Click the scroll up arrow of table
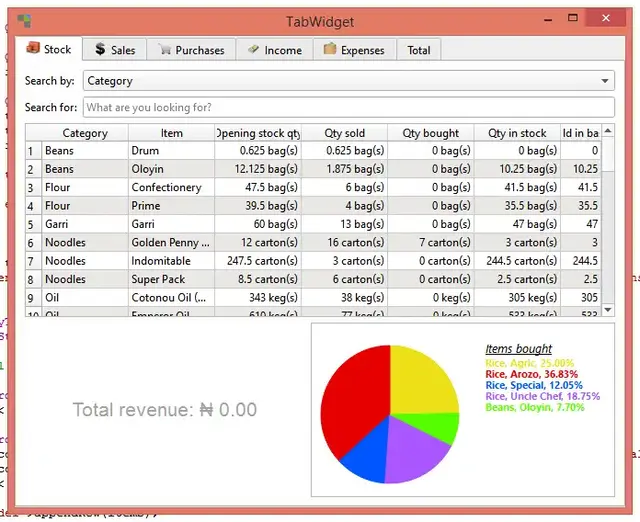Screen dimensions: 640x522 click(608, 132)
